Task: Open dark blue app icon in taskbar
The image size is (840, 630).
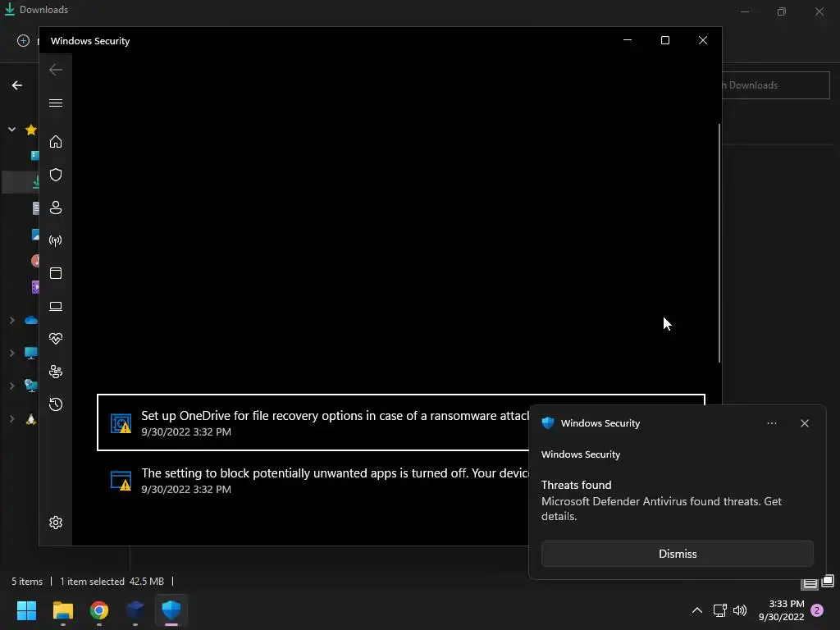Action: pos(135,610)
